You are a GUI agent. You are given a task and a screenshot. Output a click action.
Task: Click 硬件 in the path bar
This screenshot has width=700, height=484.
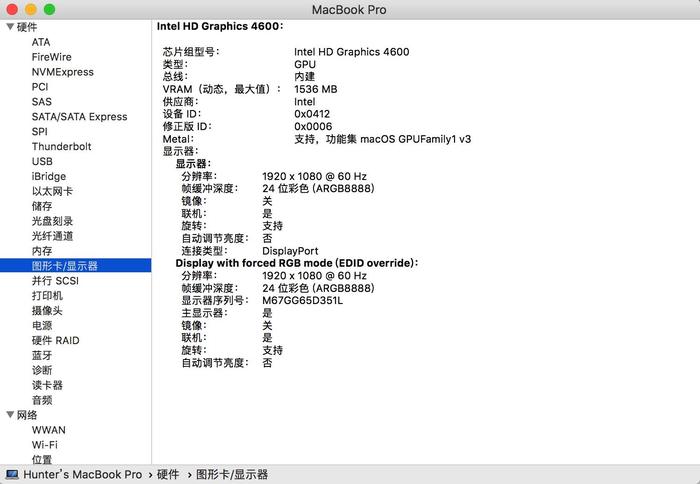point(167,474)
